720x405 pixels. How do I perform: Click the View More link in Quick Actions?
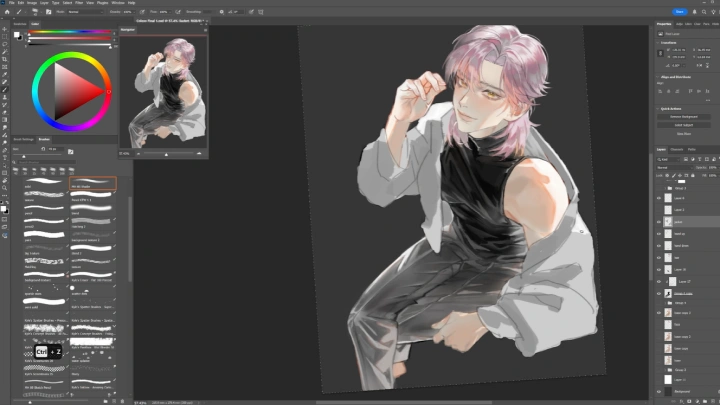684,134
